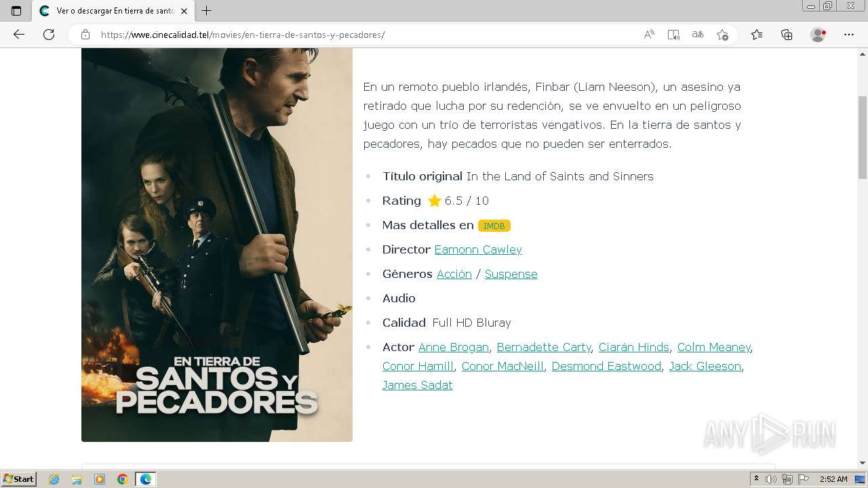Launch Internet Explorer from taskbar
Viewport: 868px width, 488px height.
[54, 479]
